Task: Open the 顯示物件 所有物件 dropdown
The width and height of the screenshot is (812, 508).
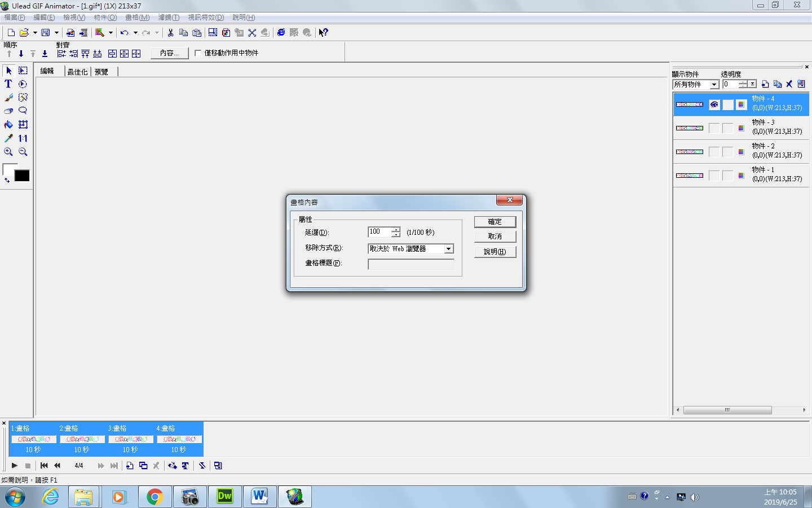Action: (x=714, y=85)
